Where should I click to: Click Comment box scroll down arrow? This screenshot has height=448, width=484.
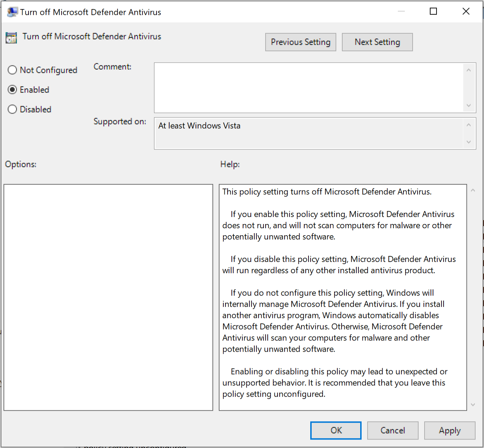tap(469, 105)
